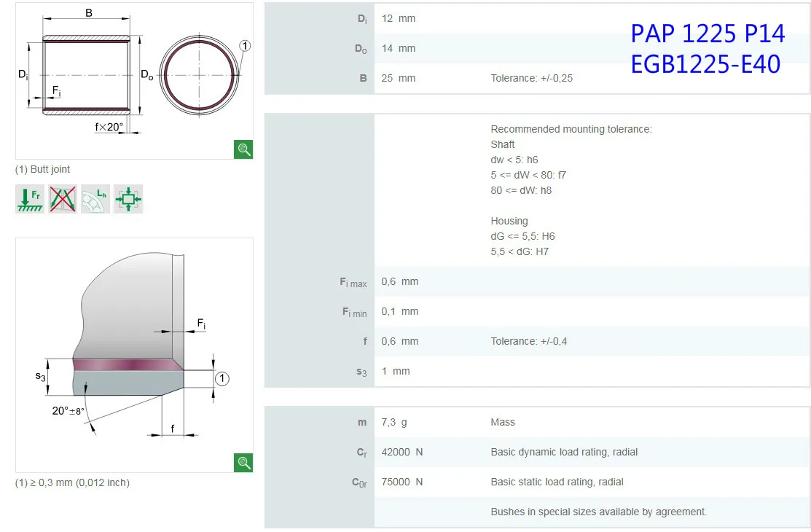Viewport: 811px width, 532px height.
Task: Click the 'Bushes in special sizes' note
Action: tap(598, 512)
